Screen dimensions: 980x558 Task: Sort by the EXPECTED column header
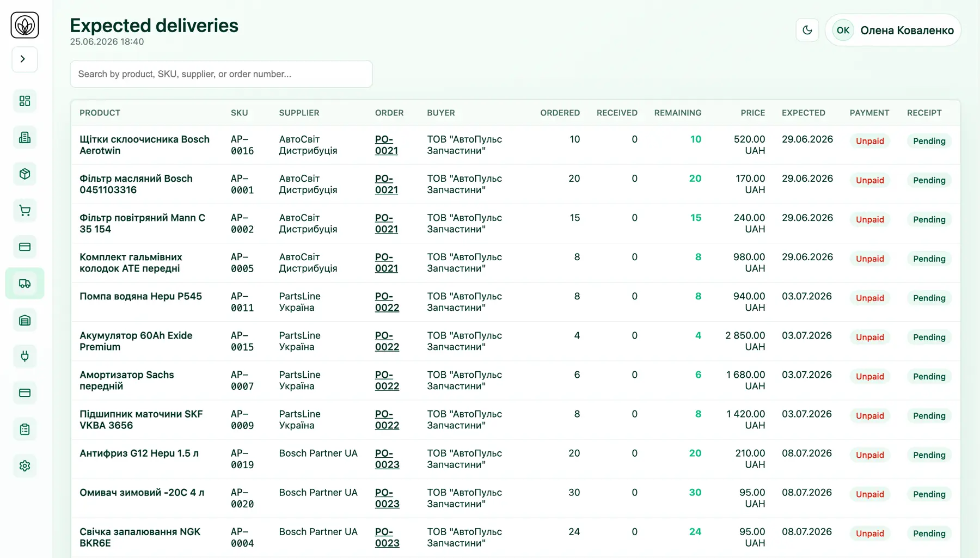tap(803, 113)
